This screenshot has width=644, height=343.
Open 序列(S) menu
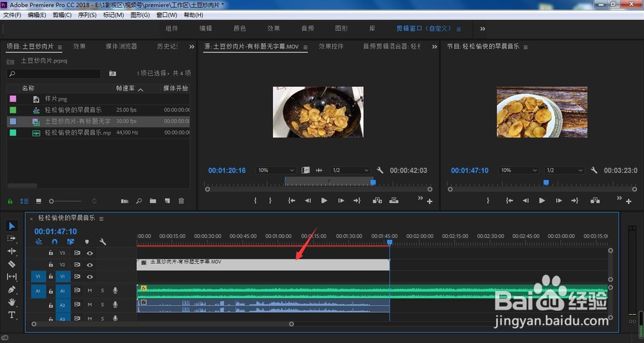pyautogui.click(x=87, y=15)
